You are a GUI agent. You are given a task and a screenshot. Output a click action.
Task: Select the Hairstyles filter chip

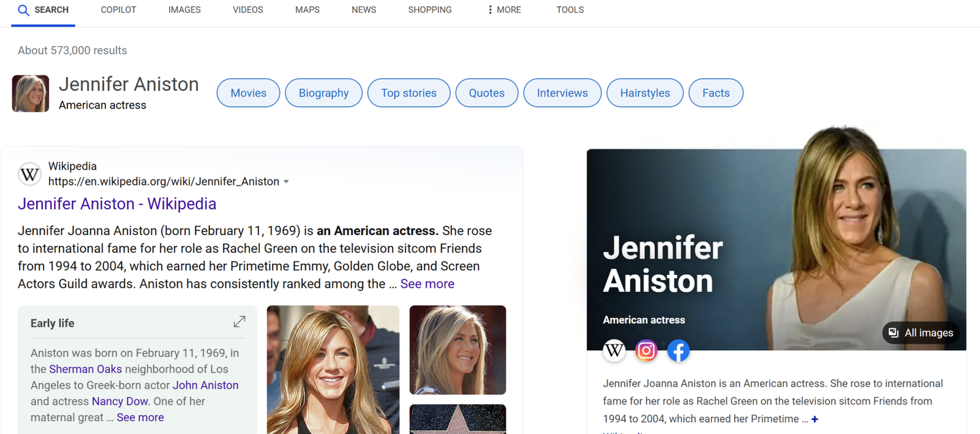coord(644,93)
